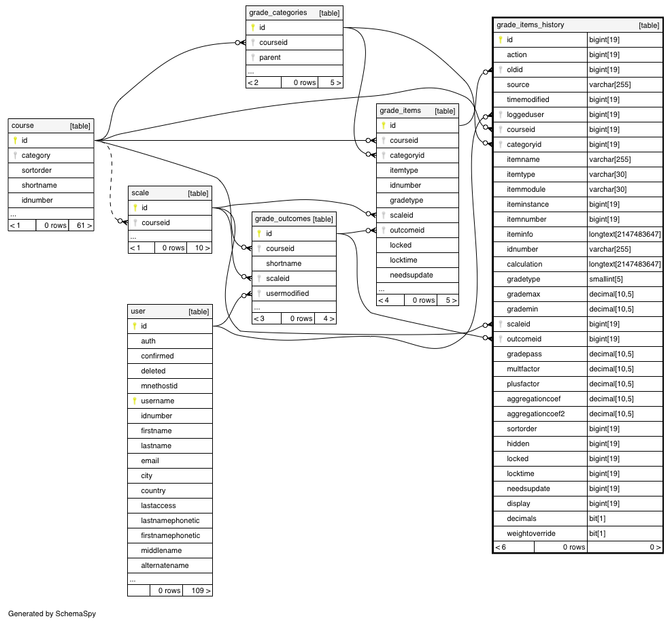Image resolution: width=672 pixels, height=623 pixels.
Task: Click gray key icon beside scaleid in grade_items_history
Action: 500,324
